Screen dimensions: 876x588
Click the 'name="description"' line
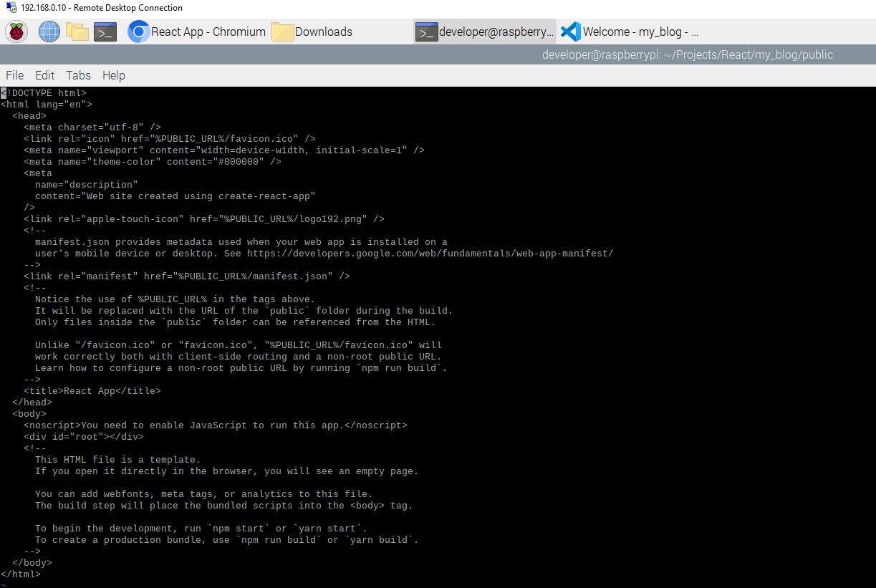[87, 185]
